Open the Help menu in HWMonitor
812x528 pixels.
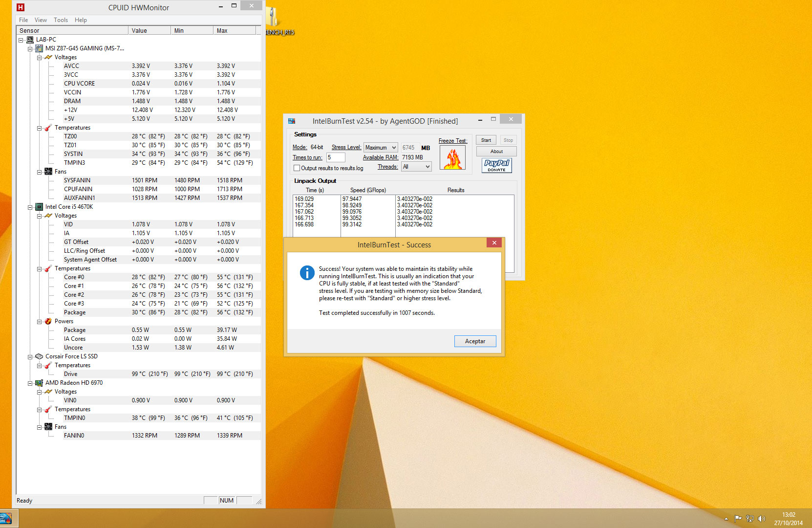click(81, 20)
